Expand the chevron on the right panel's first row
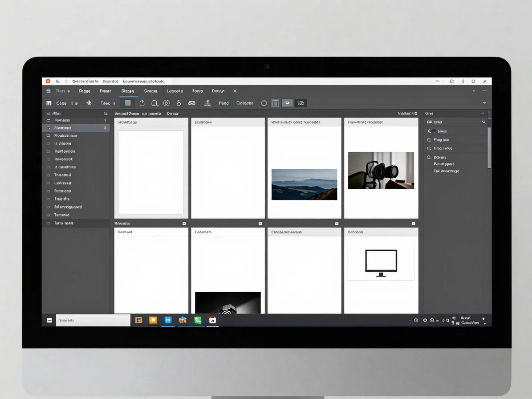Viewport: 532px width, 399px height. (x=483, y=122)
